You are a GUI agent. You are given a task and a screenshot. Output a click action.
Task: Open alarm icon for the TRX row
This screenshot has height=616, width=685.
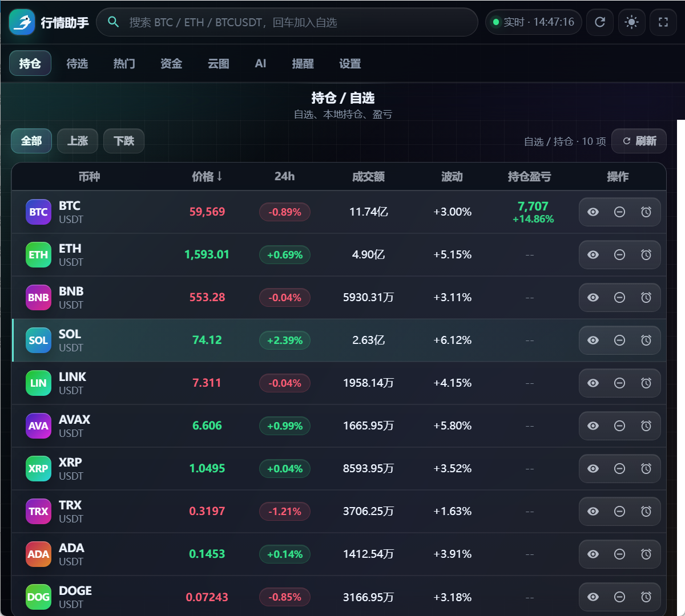point(646,512)
